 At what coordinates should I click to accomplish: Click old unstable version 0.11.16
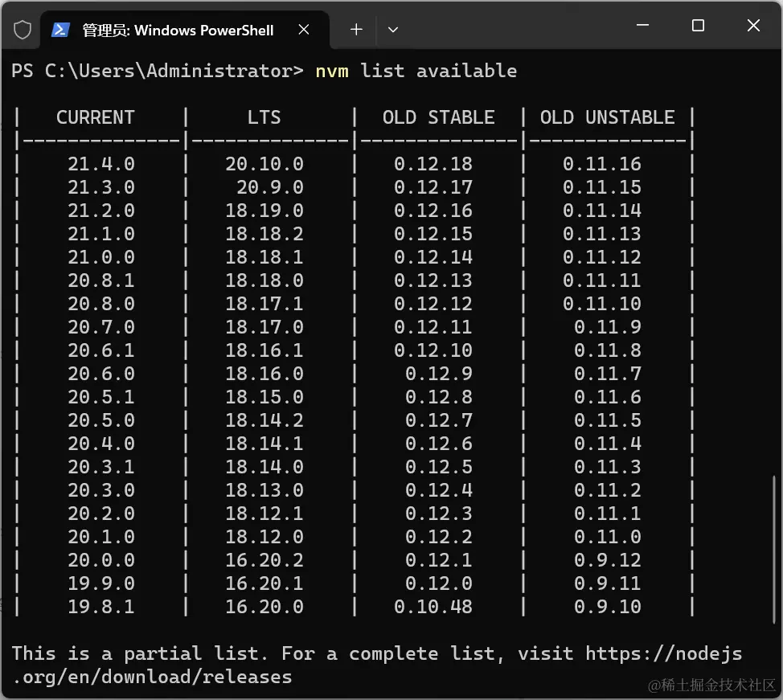tap(602, 164)
